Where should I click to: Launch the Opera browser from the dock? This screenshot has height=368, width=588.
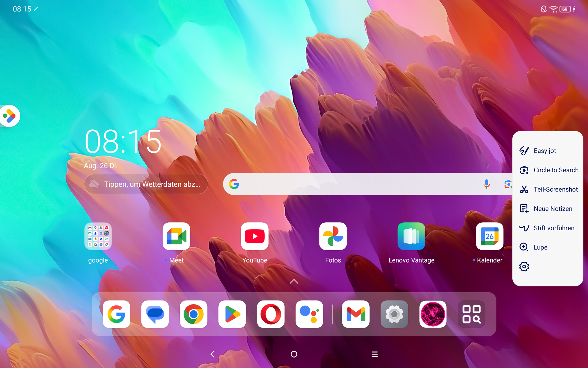click(270, 314)
